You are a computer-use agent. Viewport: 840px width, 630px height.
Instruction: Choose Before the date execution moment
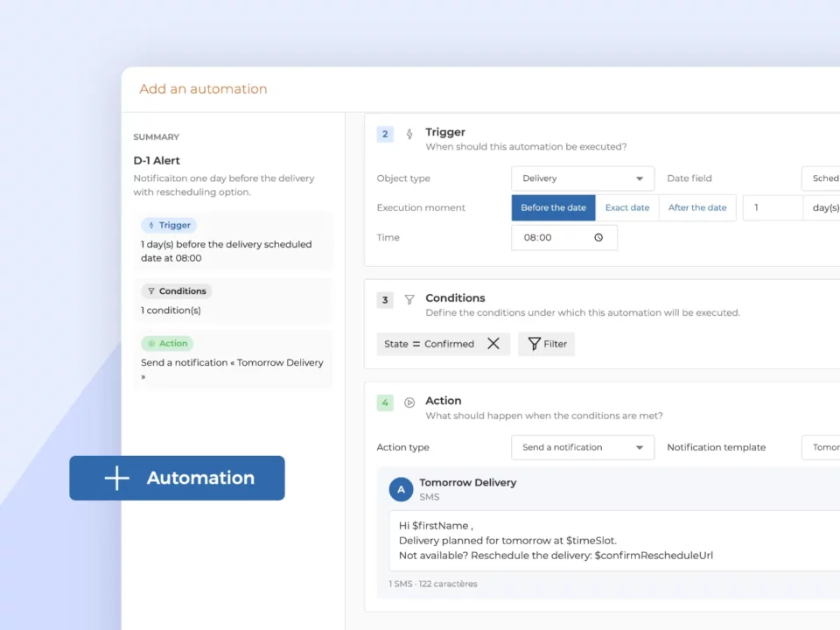pos(553,208)
